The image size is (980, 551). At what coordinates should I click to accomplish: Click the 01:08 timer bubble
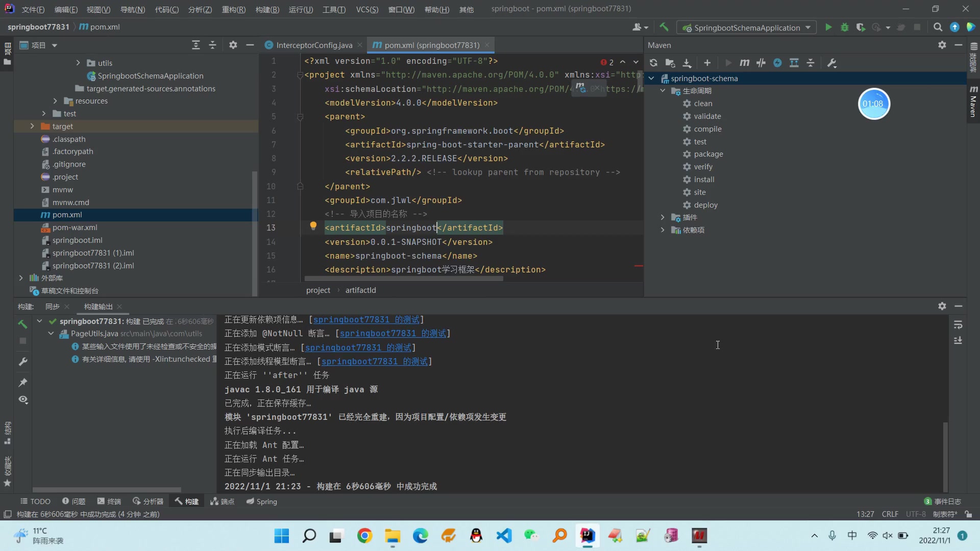873,104
